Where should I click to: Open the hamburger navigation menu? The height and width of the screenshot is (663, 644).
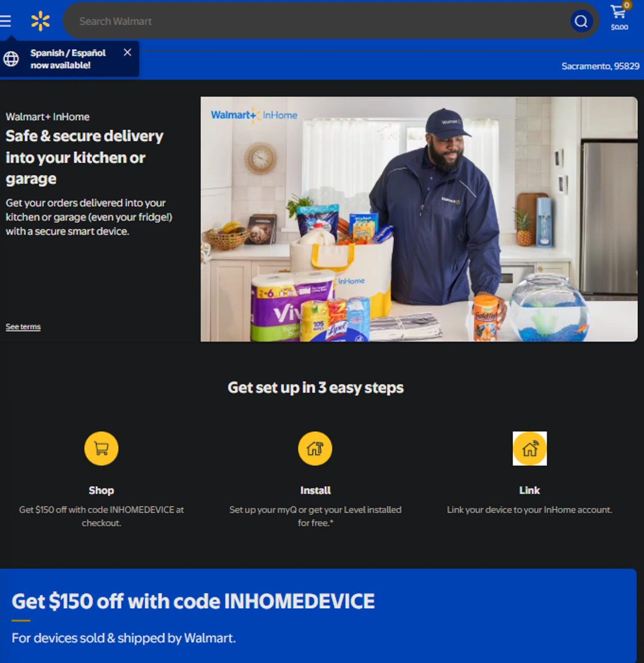5,21
